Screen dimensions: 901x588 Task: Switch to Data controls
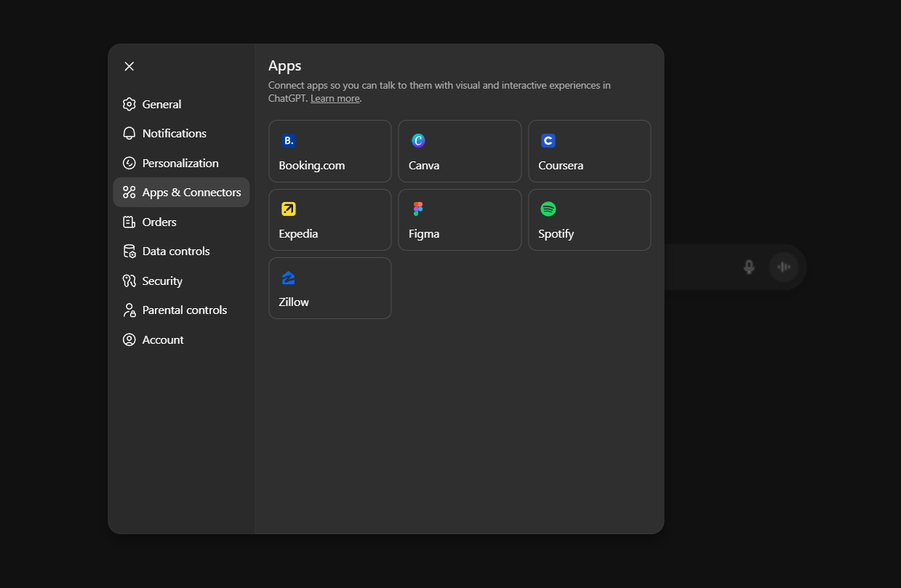click(176, 251)
